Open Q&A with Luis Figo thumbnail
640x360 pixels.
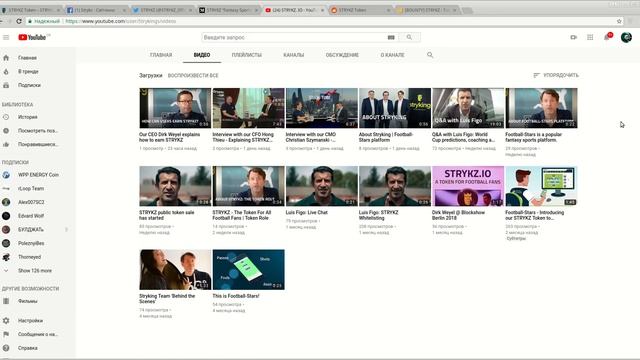[x=468, y=108]
